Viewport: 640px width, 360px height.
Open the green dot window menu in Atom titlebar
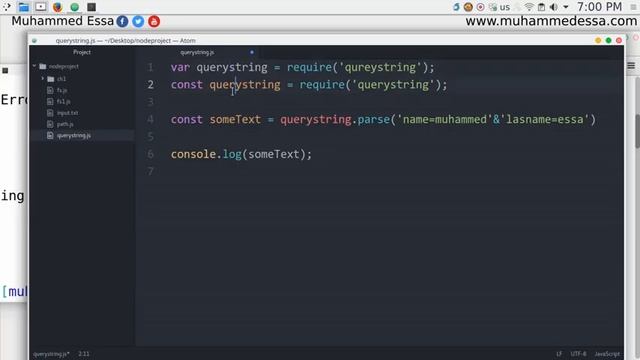[x=34, y=40]
